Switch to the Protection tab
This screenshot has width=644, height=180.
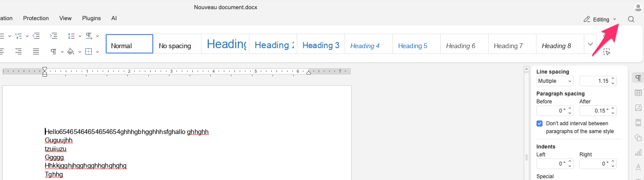(36, 18)
